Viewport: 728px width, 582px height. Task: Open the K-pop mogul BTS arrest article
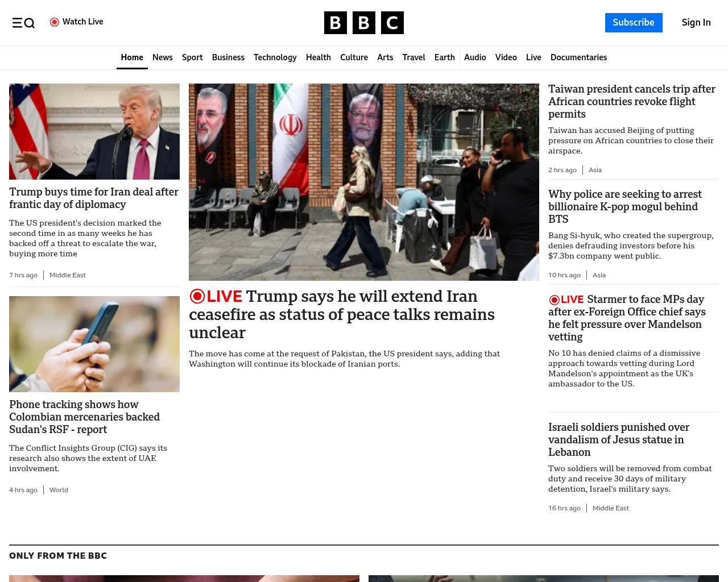tap(625, 207)
